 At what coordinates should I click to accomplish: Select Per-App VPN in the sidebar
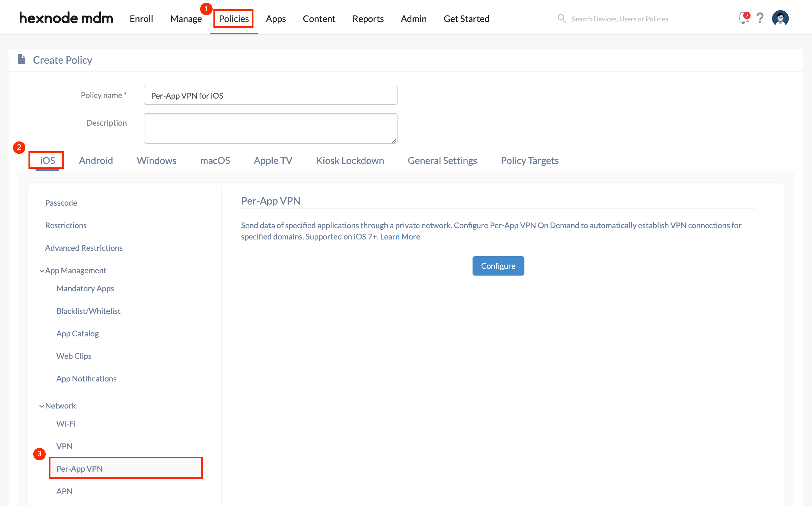pyautogui.click(x=79, y=469)
